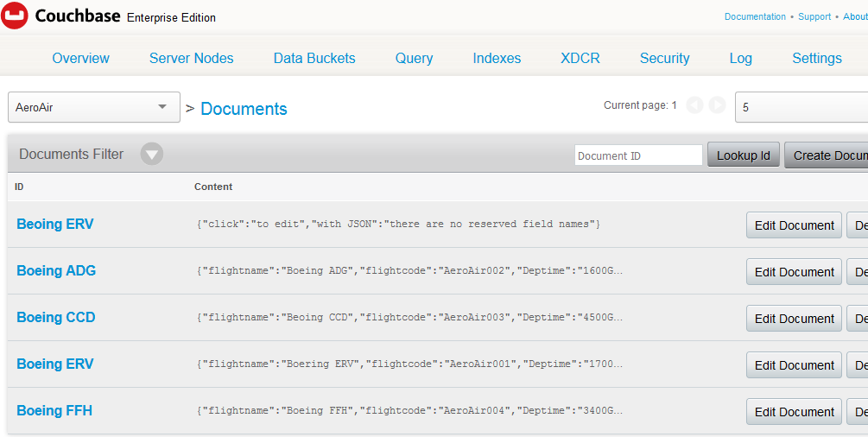Edit Document for Boeing CCD
This screenshot has height=437, width=868.
pos(794,318)
